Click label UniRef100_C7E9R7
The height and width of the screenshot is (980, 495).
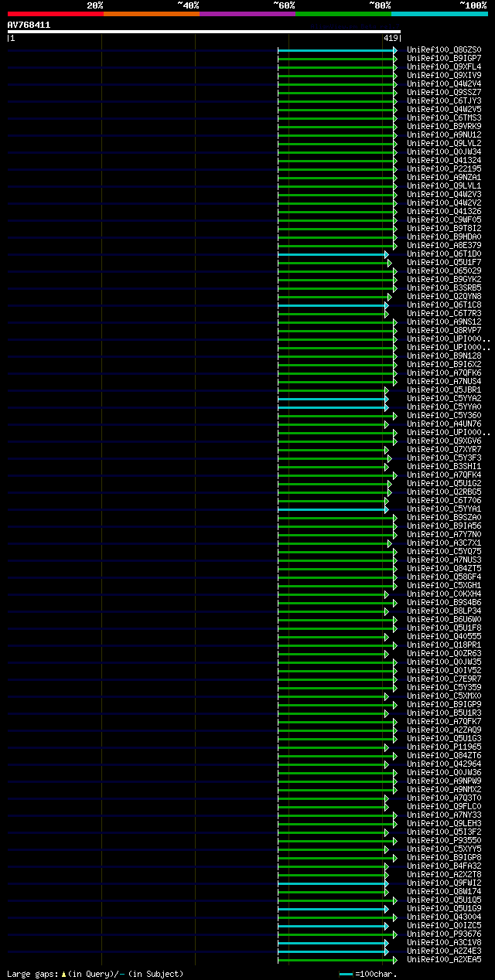click(444, 679)
